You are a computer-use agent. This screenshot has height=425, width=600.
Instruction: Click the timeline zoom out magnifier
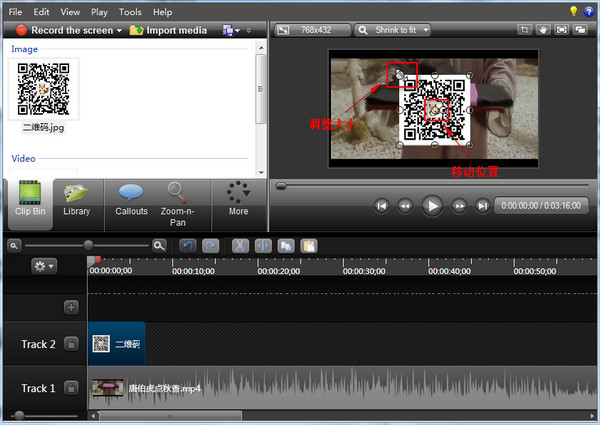click(x=14, y=246)
